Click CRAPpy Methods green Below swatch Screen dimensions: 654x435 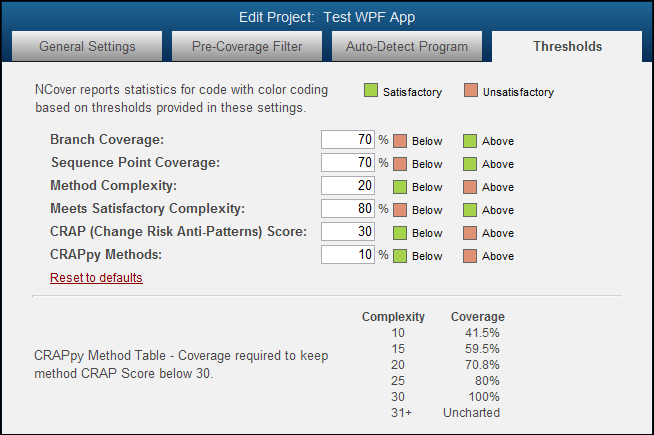coord(400,256)
